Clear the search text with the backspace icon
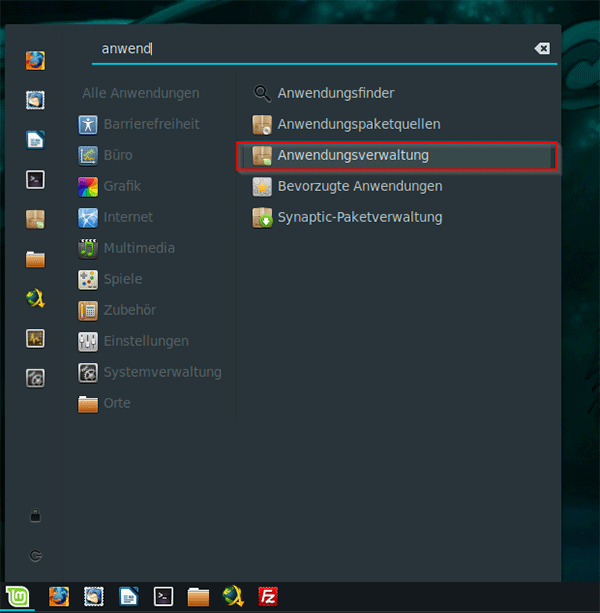The height and width of the screenshot is (613, 600). [541, 48]
